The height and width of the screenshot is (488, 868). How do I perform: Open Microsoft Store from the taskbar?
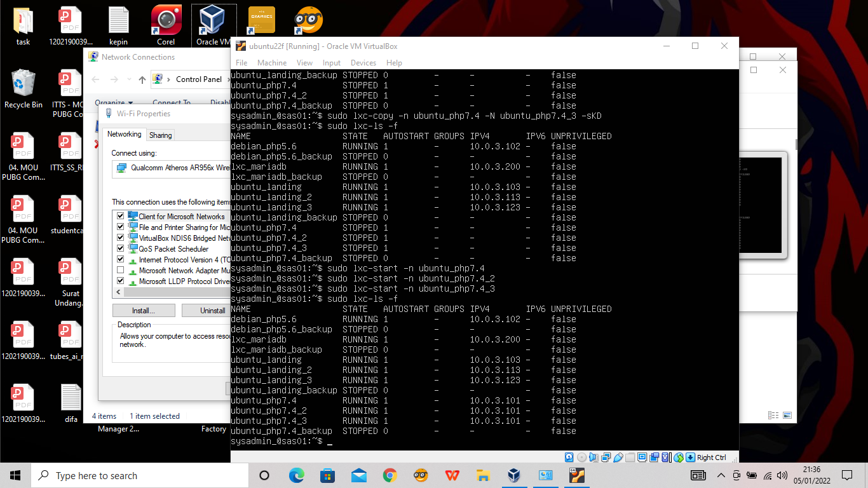pos(327,475)
